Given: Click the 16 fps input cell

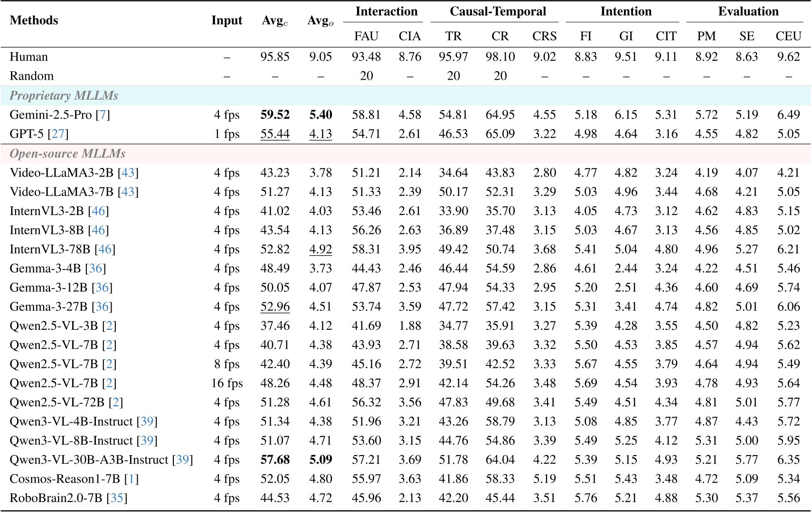Looking at the screenshot, I should (227, 383).
